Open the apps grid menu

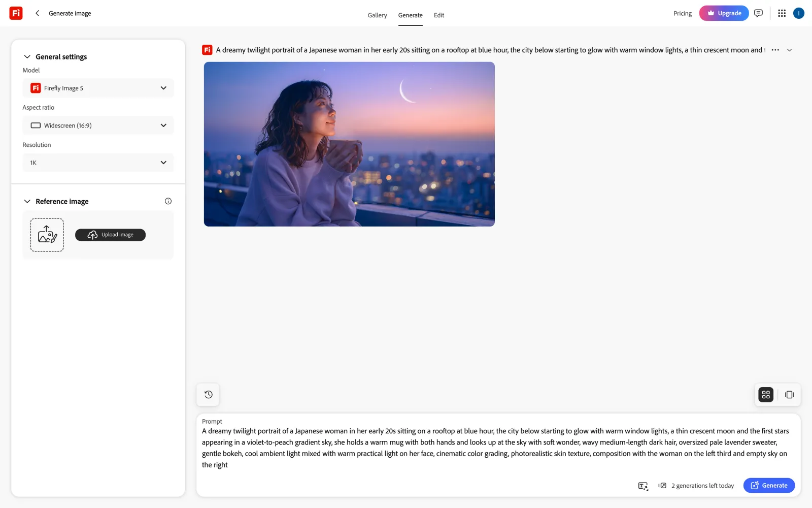[x=782, y=13]
